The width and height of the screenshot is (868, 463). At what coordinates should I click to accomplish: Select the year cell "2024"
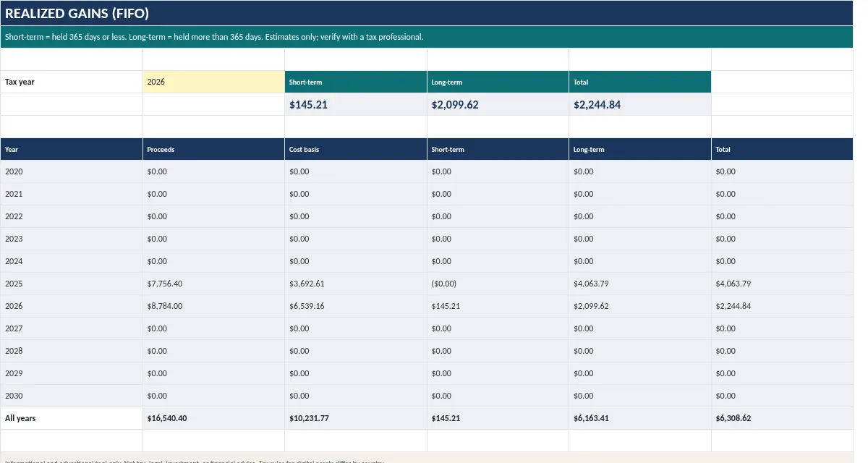[x=72, y=261]
